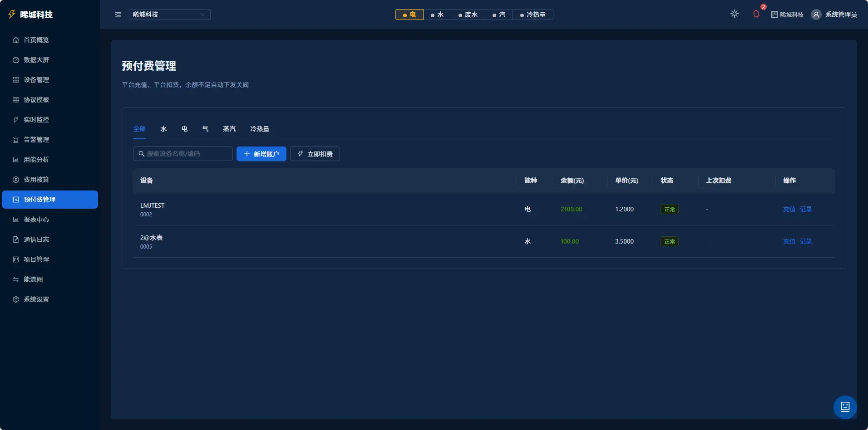The width and height of the screenshot is (868, 430).
Task: Collapse the sidebar menu icon
Action: tap(118, 15)
